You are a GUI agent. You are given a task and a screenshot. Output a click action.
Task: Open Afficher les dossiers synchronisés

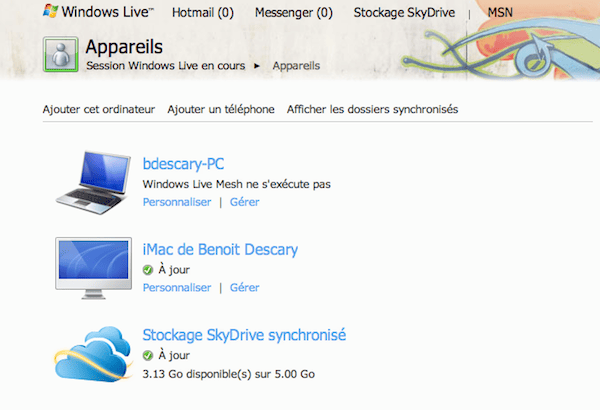(x=372, y=109)
